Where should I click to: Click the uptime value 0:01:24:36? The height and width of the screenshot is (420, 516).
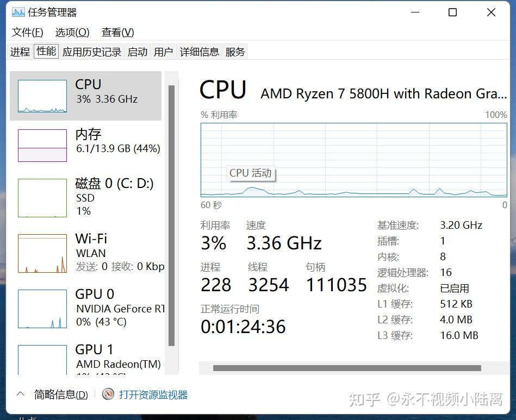[x=243, y=327]
